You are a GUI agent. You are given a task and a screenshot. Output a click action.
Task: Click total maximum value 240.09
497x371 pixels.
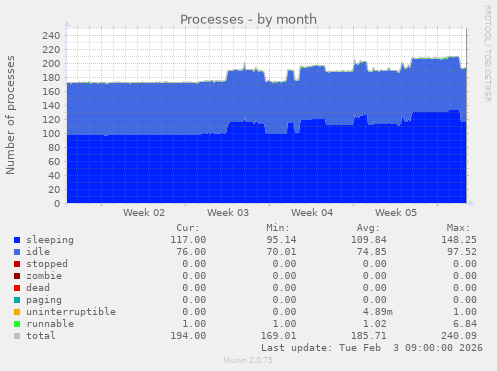click(459, 336)
